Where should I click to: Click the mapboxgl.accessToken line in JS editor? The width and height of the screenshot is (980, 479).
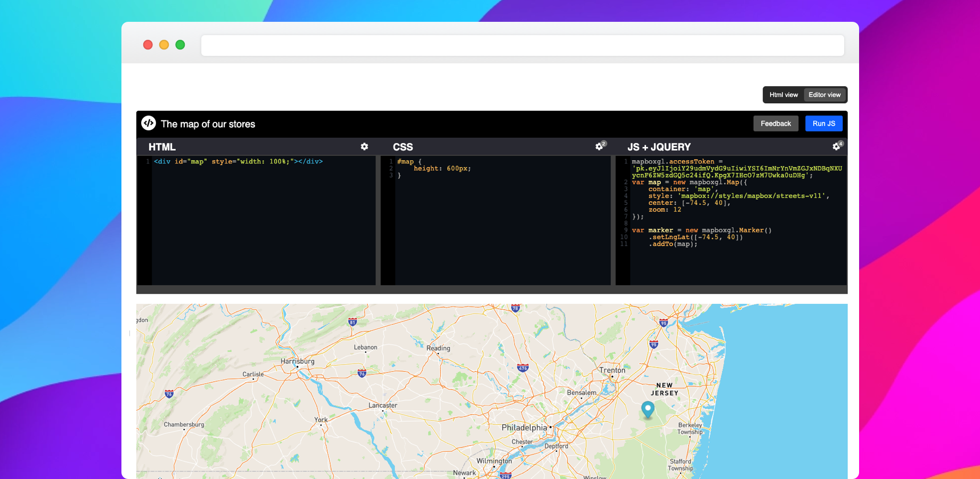[x=677, y=161]
